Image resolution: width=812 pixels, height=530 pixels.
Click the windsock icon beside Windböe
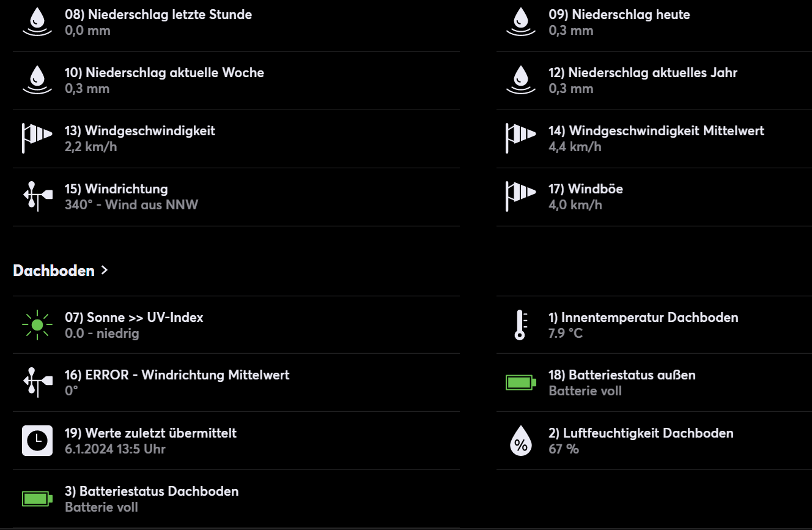[x=520, y=196]
